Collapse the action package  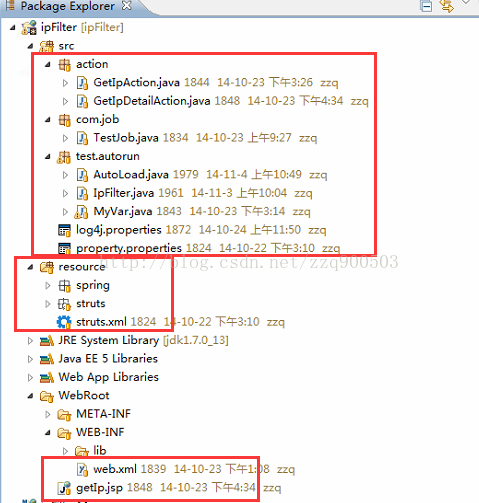(x=48, y=64)
